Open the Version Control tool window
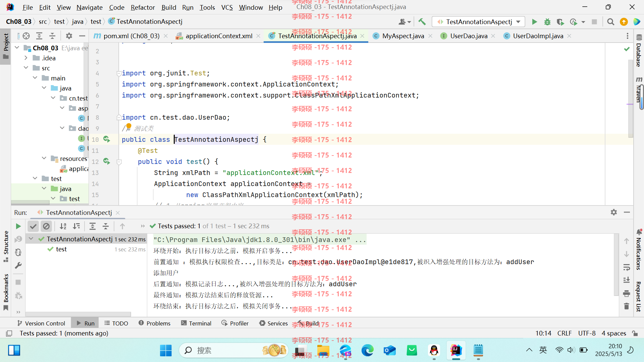644x362 pixels. 41,323
